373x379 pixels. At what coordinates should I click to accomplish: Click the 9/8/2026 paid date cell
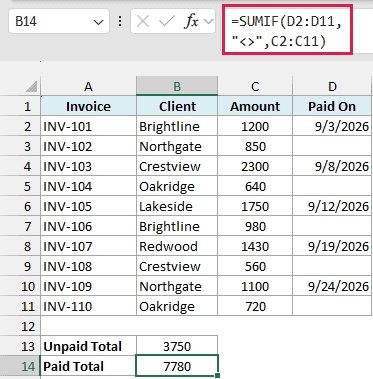point(332,166)
